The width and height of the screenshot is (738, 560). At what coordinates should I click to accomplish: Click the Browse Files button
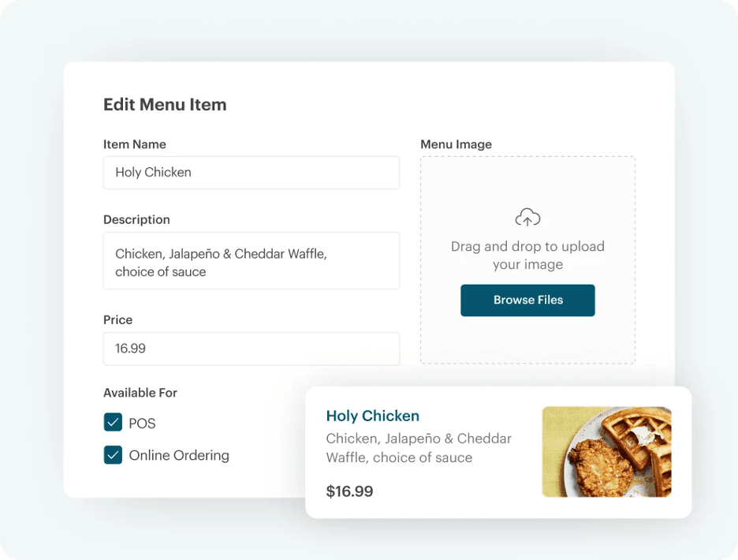pos(527,301)
